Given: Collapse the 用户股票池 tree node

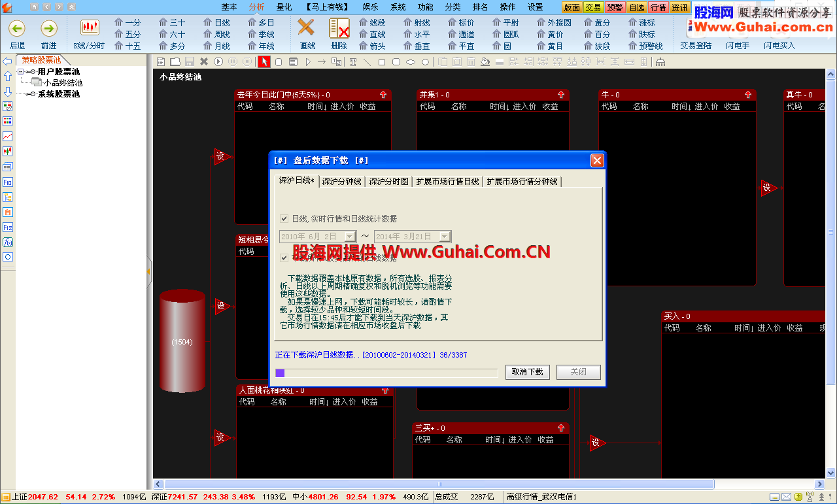Looking at the screenshot, I should pos(20,72).
